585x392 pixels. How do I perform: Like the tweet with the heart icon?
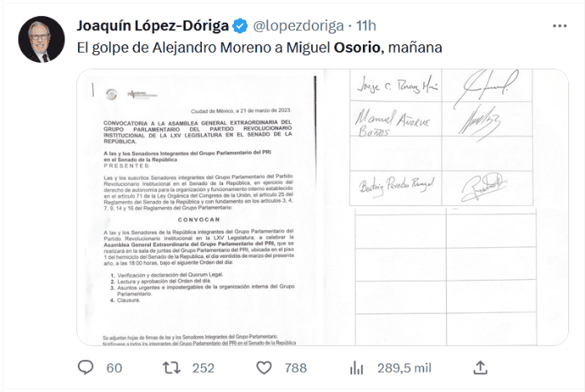coord(263,367)
